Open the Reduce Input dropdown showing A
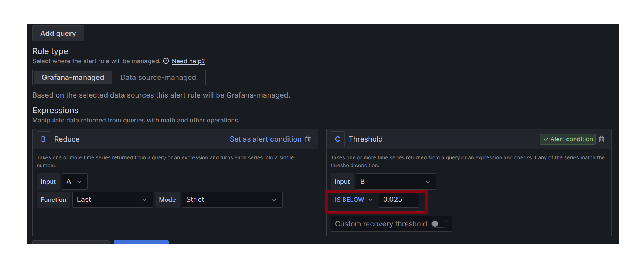 point(74,182)
